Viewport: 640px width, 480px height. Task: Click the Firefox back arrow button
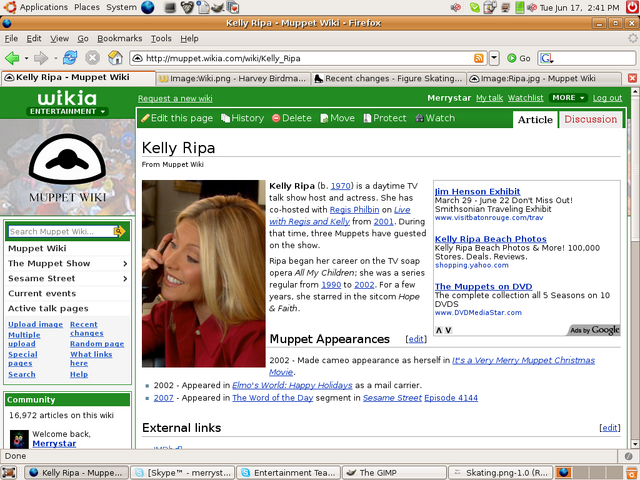pyautogui.click(x=12, y=58)
